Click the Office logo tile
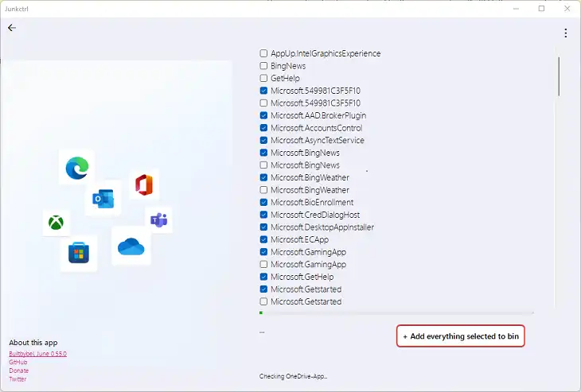 [144, 184]
